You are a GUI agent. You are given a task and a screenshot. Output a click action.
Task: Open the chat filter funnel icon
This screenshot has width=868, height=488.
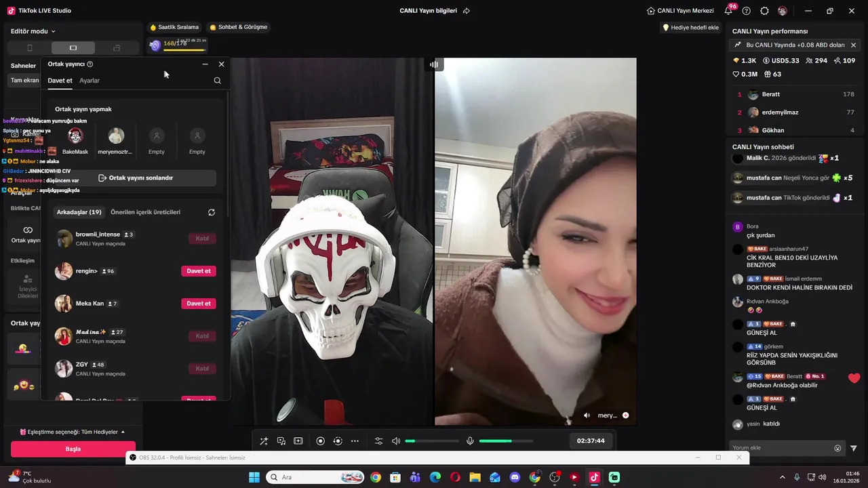(x=854, y=448)
